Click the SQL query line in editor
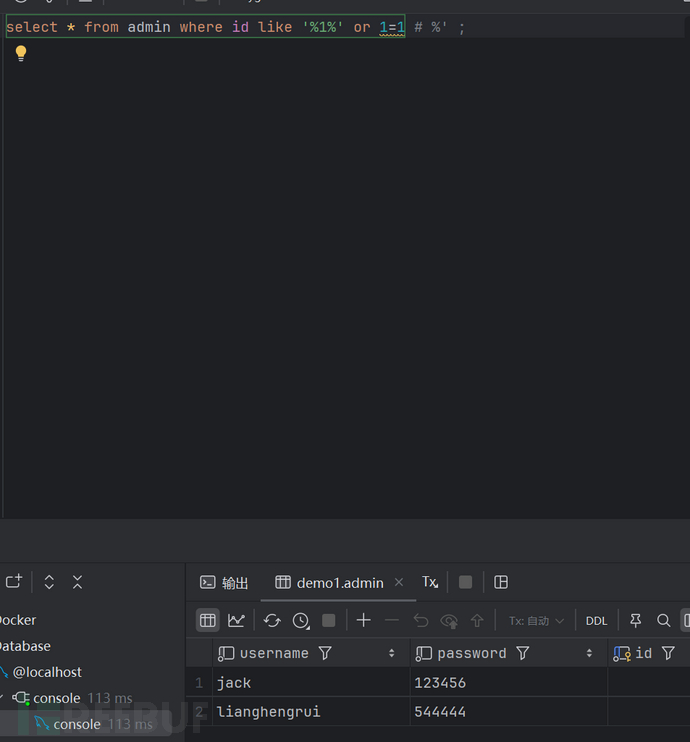Viewport: 690px width, 742px height. tap(236, 27)
